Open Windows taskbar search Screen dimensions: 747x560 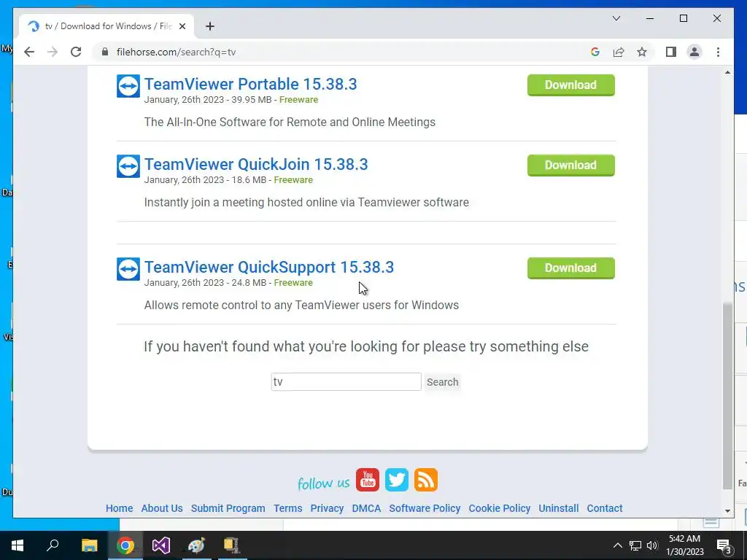coord(53,545)
